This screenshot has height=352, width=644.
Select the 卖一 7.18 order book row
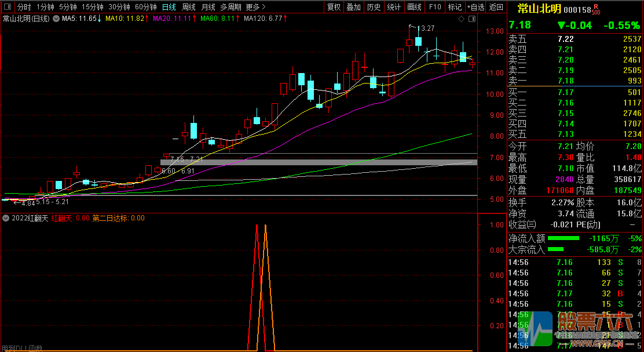[x=575, y=81]
